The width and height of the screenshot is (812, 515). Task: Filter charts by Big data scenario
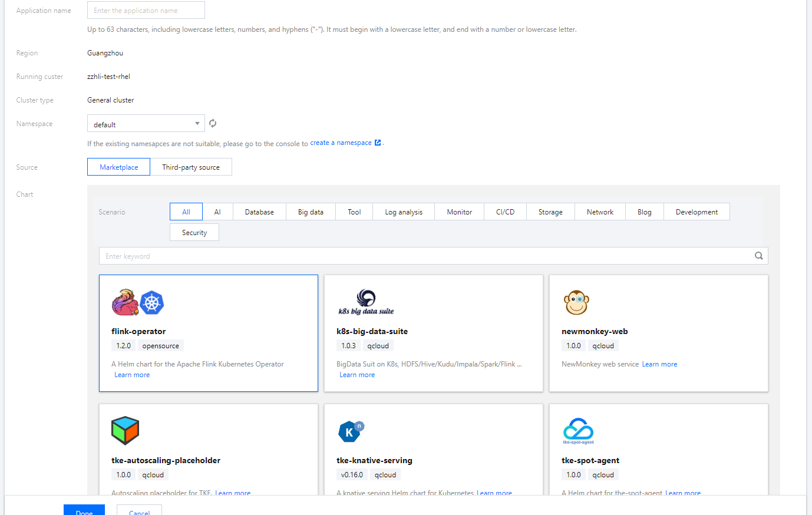click(x=311, y=212)
